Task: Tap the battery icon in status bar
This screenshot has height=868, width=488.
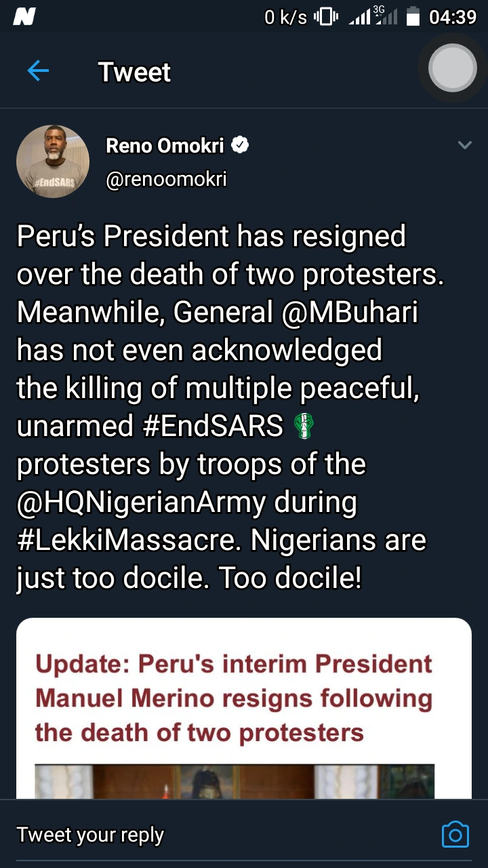Action: 413,16
